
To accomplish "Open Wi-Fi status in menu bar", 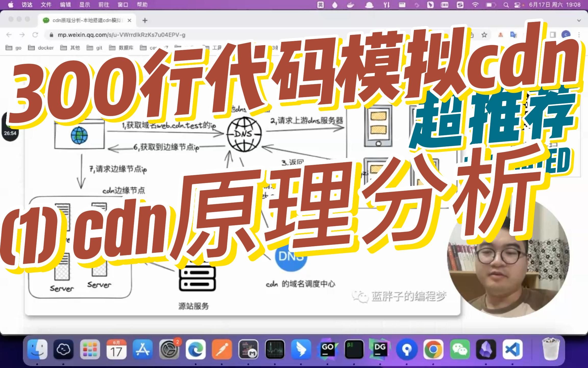I will (475, 5).
